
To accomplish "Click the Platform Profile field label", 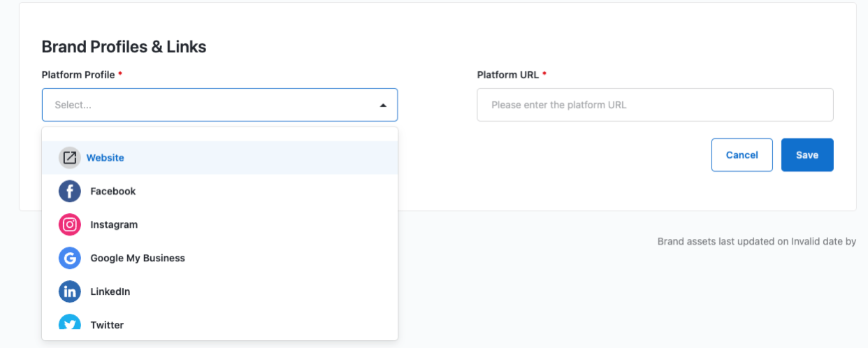I will (x=78, y=75).
